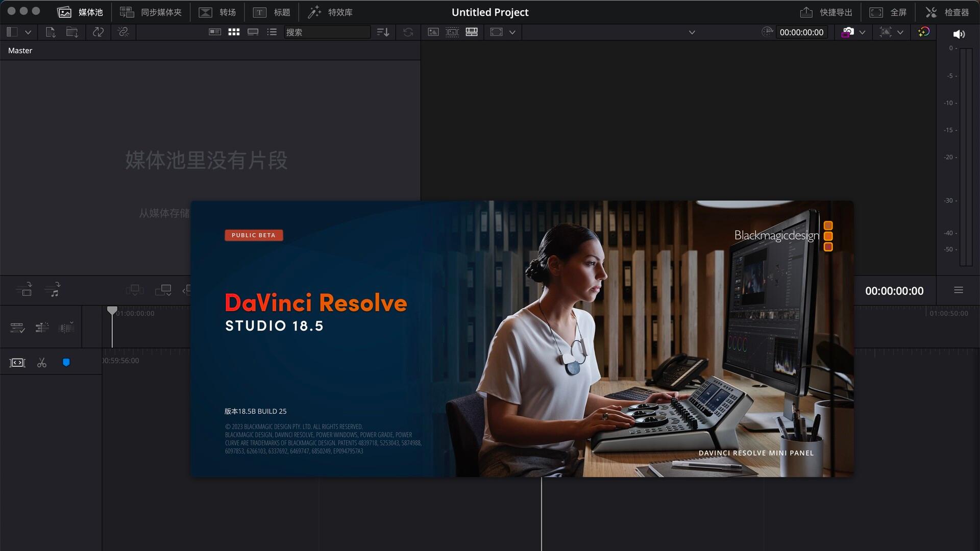Expand the media pool layout chevron
The width and height of the screenshot is (980, 551).
[28, 32]
